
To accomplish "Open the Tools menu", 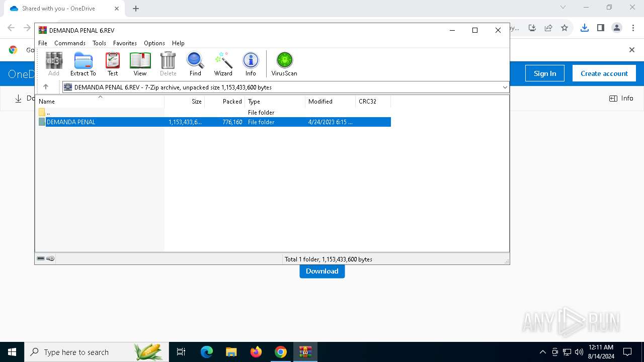I will coord(99,43).
